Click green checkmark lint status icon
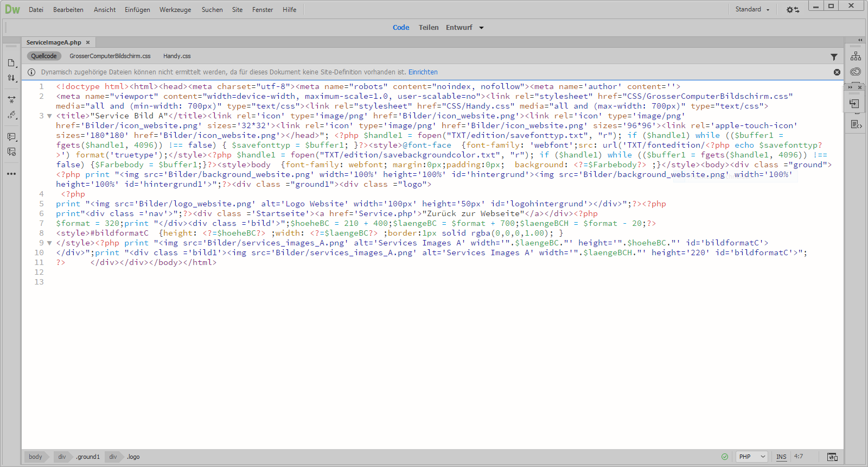The height and width of the screenshot is (467, 868). coord(725,457)
